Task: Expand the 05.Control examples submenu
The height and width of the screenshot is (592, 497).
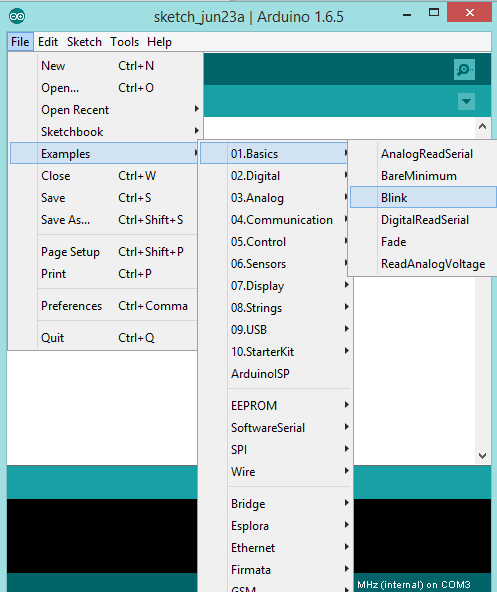Action: [275, 242]
